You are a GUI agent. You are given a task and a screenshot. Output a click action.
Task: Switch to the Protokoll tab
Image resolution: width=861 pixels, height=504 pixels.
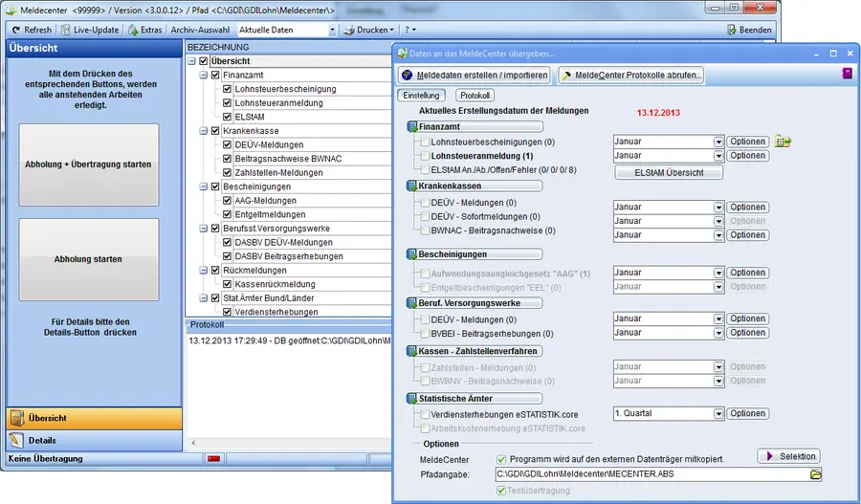point(475,96)
